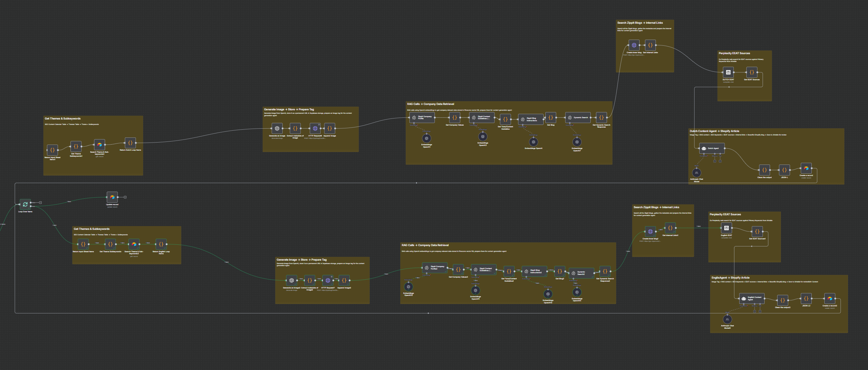Select the Embeddings OpenAI1 node
This screenshot has width=868, height=370.
pyautogui.click(x=426, y=138)
